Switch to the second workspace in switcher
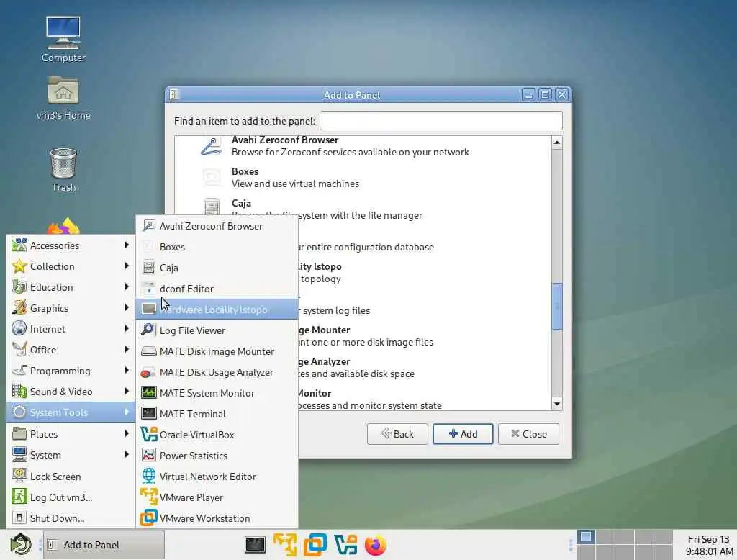The height and width of the screenshot is (560, 737). tap(605, 537)
